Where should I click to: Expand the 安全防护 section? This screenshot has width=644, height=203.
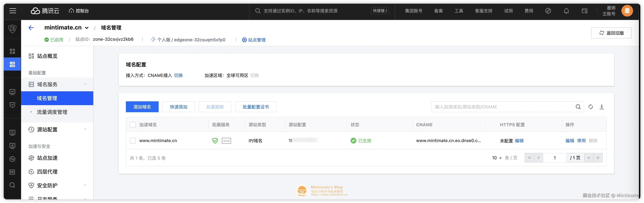pos(57,185)
